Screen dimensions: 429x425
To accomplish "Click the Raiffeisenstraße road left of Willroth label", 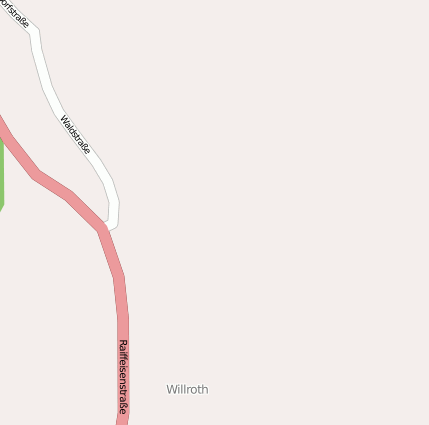I will point(124,389).
